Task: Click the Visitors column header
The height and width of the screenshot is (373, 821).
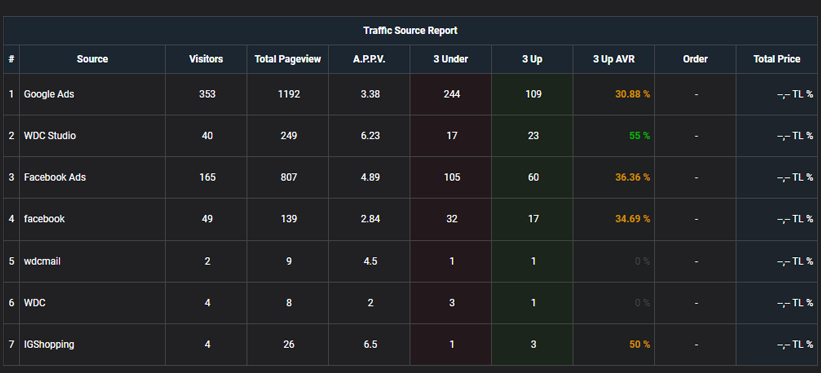Action: (x=206, y=59)
